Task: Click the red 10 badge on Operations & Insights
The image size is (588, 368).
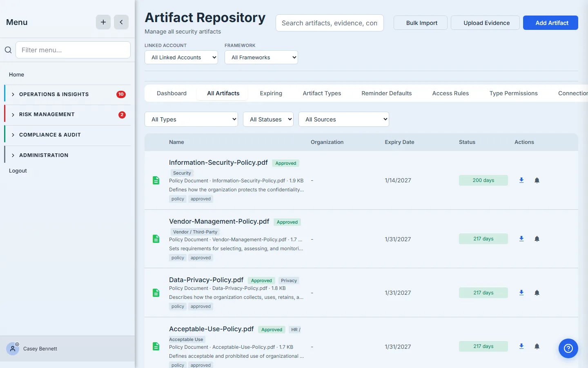Action: coord(121,94)
